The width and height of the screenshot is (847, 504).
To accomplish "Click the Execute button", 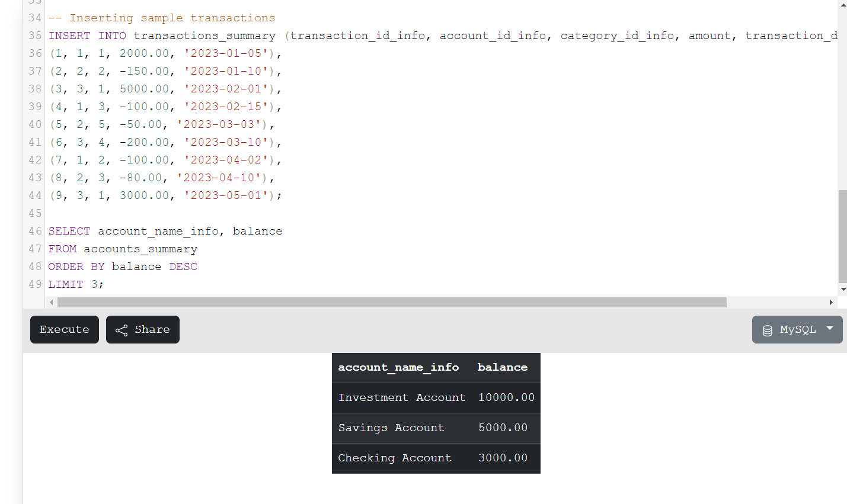I will [x=65, y=329].
